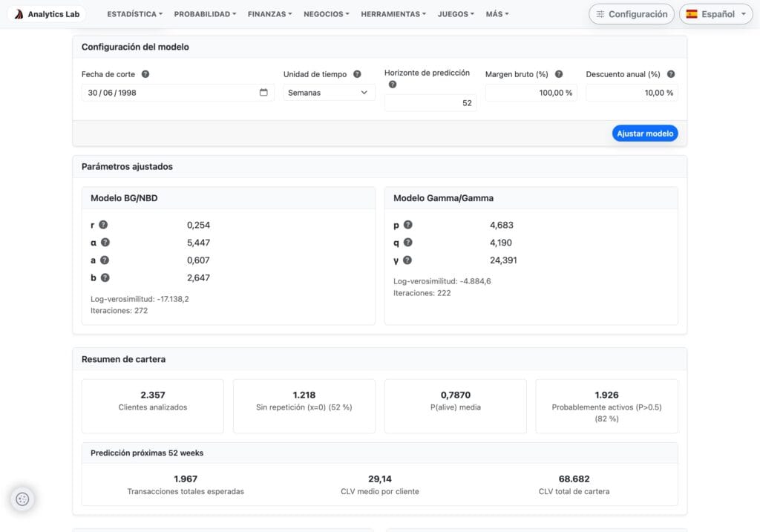Click the Modelo BG/NBD heading
Viewport: 760px width, 532px height.
124,198
